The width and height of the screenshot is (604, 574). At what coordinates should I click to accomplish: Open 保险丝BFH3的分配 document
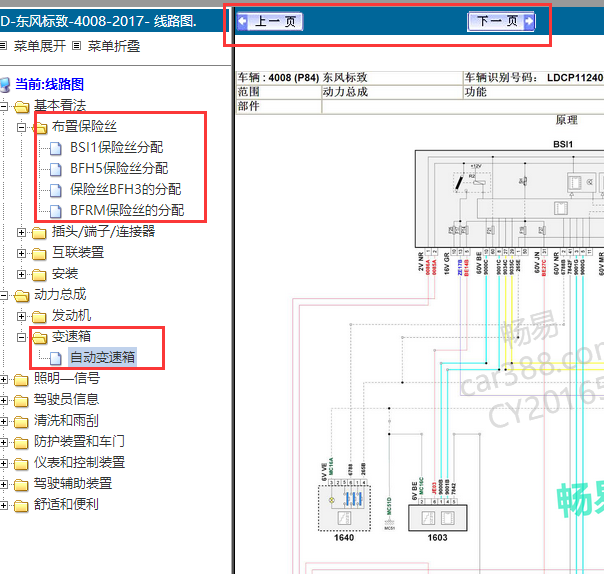tap(125, 189)
